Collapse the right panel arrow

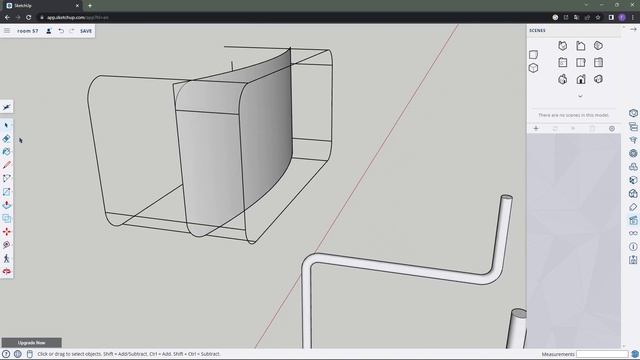click(633, 29)
